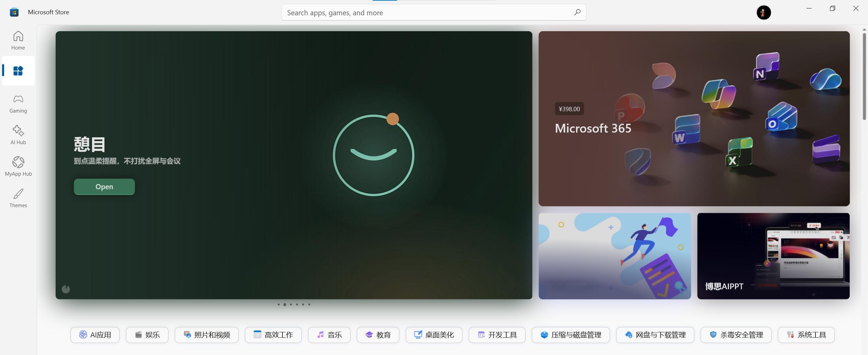Viewport: 868px width, 355px height.
Task: Click the ¥398.00 price tag
Action: click(569, 109)
